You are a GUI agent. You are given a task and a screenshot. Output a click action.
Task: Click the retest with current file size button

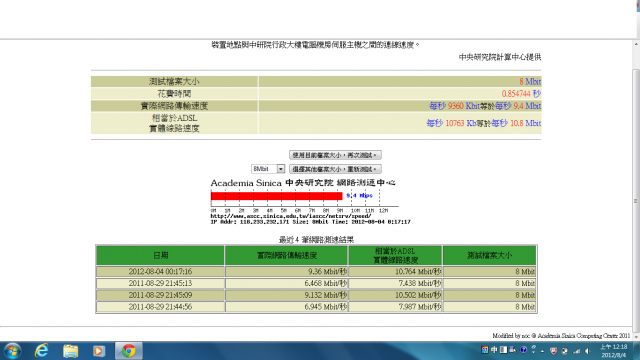[335, 155]
